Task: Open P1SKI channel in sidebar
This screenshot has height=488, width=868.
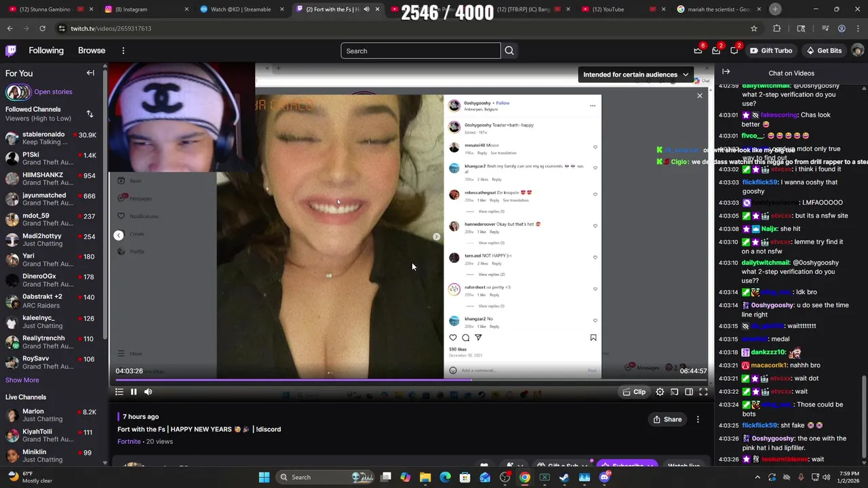Action: pyautogui.click(x=52, y=159)
